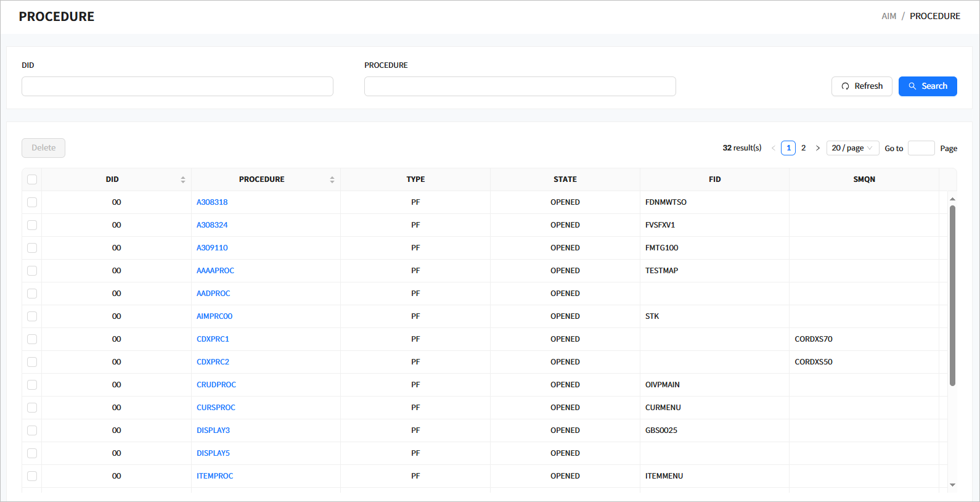Select the checkbox for CDXPRC1 row
This screenshot has height=502, width=980.
click(x=32, y=339)
